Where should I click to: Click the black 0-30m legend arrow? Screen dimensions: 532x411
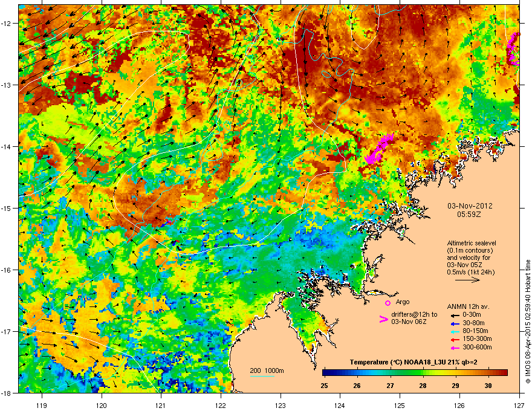455,315
